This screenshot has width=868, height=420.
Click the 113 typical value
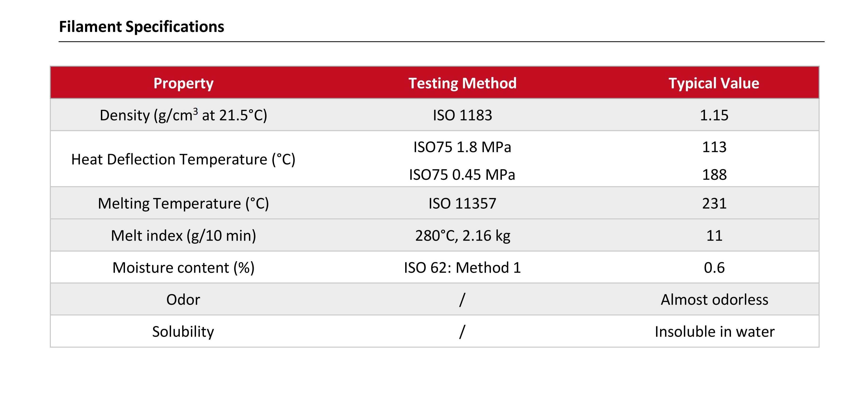coord(714,147)
